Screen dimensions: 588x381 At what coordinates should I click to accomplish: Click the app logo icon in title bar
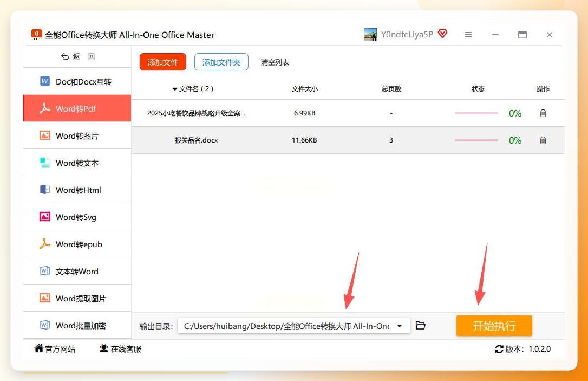36,35
